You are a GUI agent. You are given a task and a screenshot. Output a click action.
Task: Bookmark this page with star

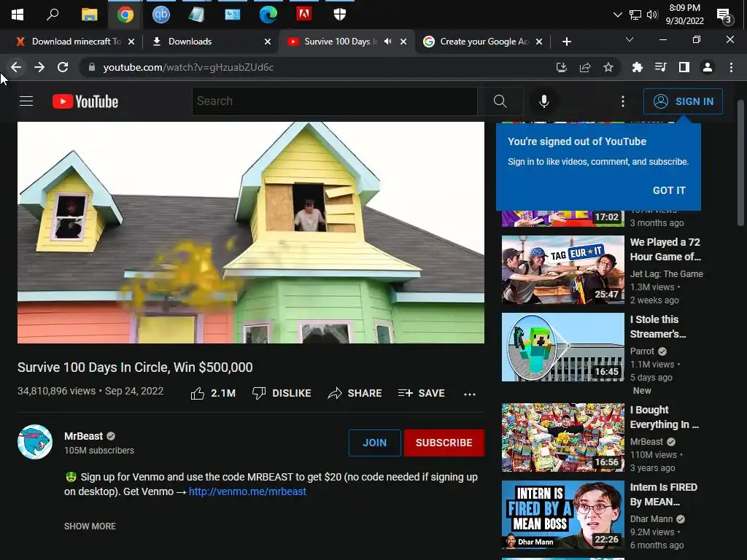[608, 68]
